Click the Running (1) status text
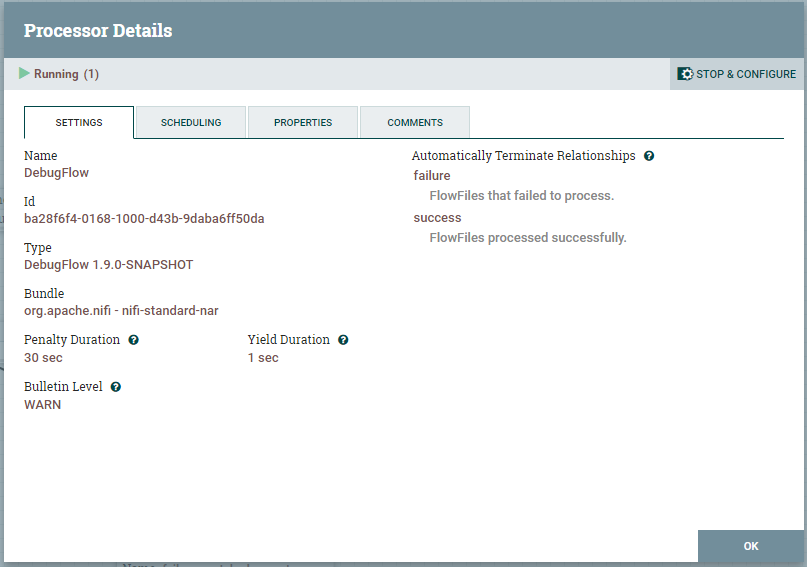Image resolution: width=807 pixels, height=567 pixels. (66, 74)
